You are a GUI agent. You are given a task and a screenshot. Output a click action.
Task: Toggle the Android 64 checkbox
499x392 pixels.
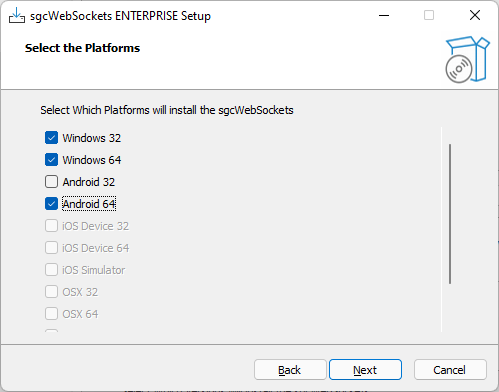(51, 204)
